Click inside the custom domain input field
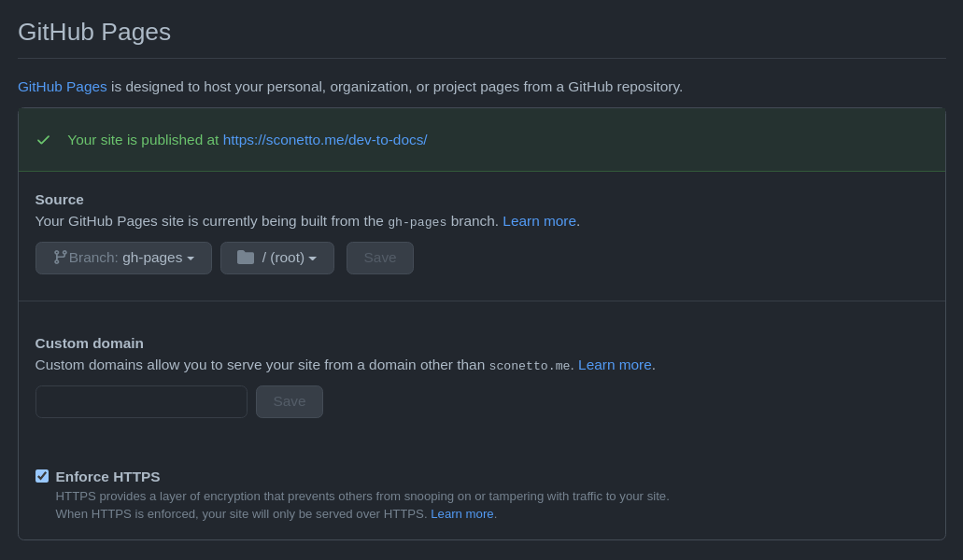 140,400
